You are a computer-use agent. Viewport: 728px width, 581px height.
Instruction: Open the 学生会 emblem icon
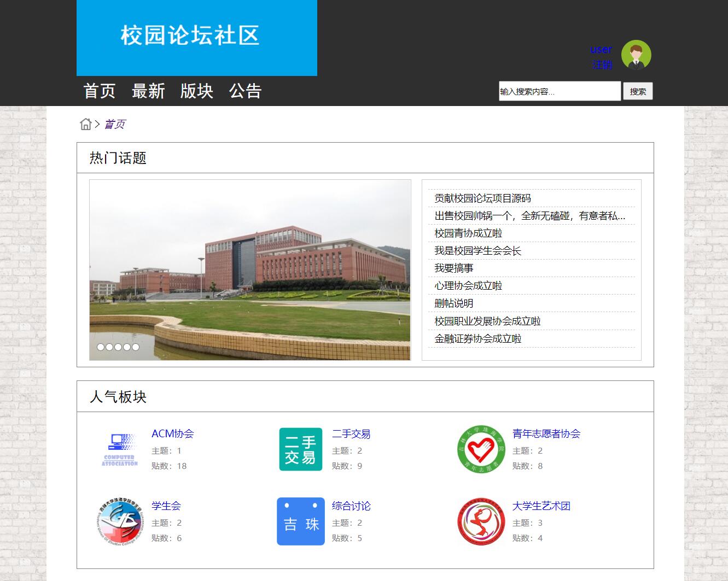tap(121, 521)
